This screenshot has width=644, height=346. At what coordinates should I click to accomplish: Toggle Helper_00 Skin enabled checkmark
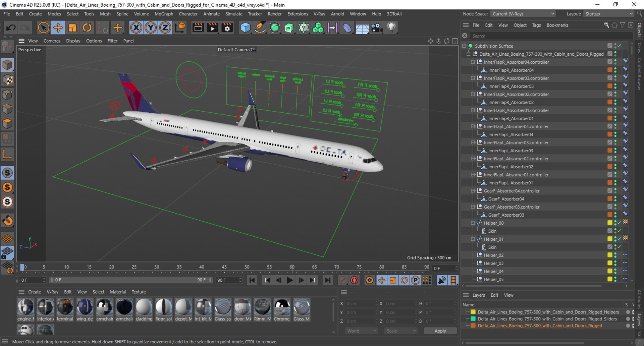(x=620, y=231)
